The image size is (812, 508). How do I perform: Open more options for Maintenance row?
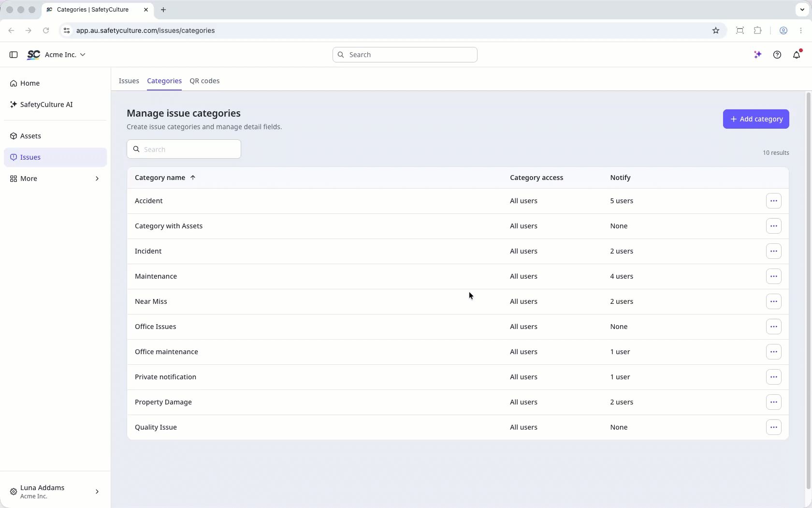point(774,276)
